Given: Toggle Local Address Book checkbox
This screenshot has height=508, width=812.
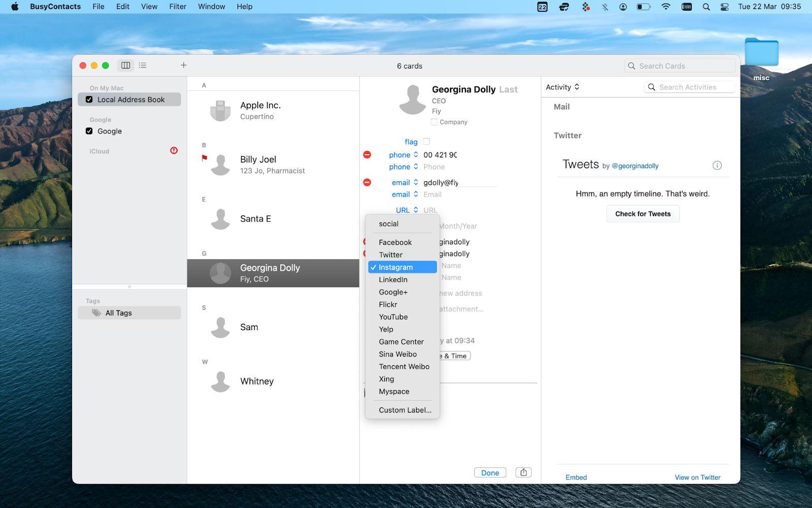Looking at the screenshot, I should click(89, 100).
